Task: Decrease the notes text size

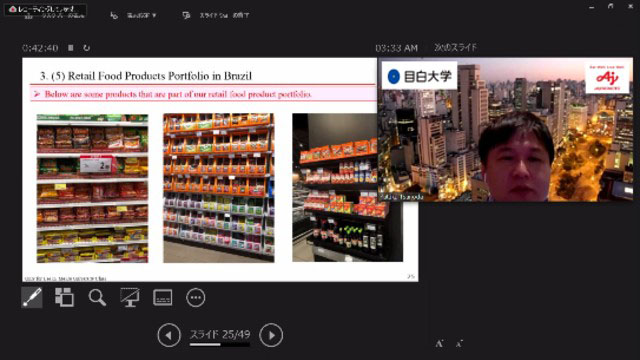Action: click(459, 344)
